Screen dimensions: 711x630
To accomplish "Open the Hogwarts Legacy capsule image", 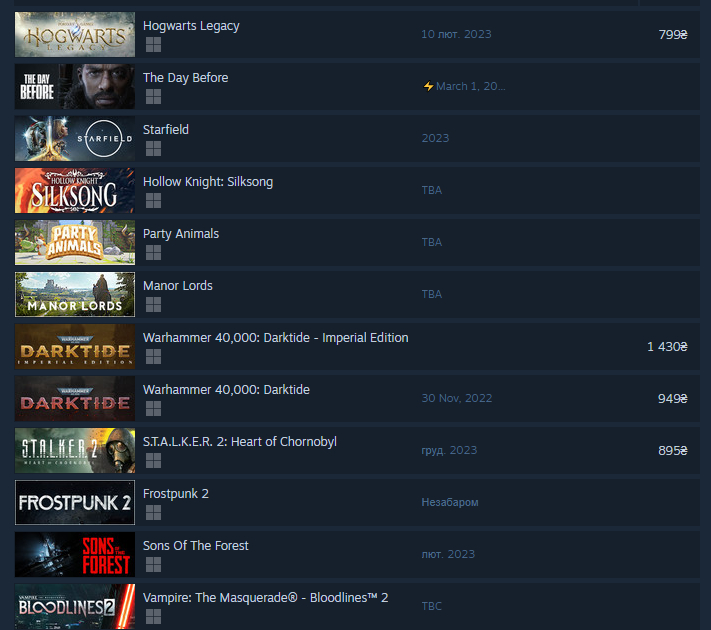I will (75, 34).
